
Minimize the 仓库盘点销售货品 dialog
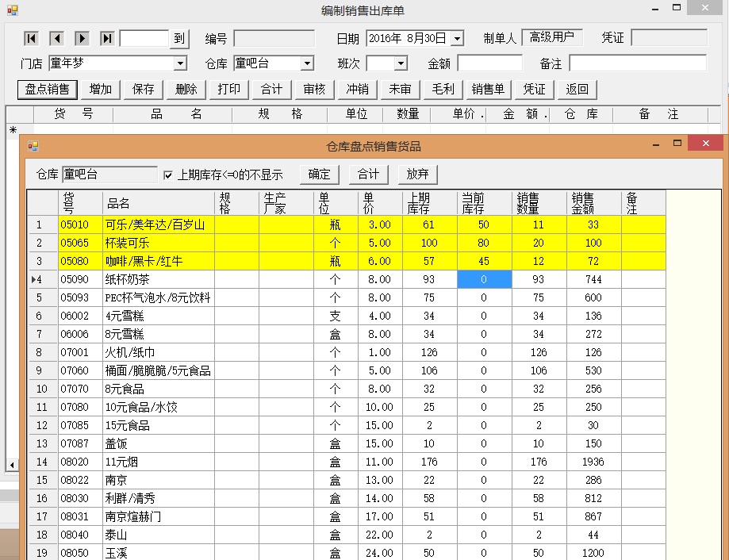[x=656, y=144]
